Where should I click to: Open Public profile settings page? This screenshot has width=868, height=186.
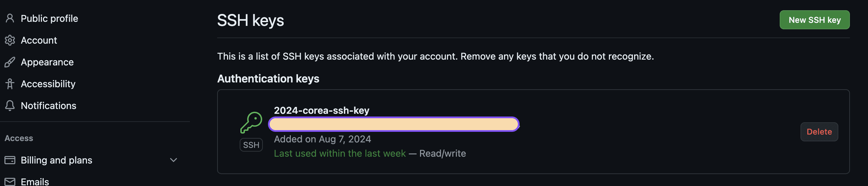pos(49,18)
